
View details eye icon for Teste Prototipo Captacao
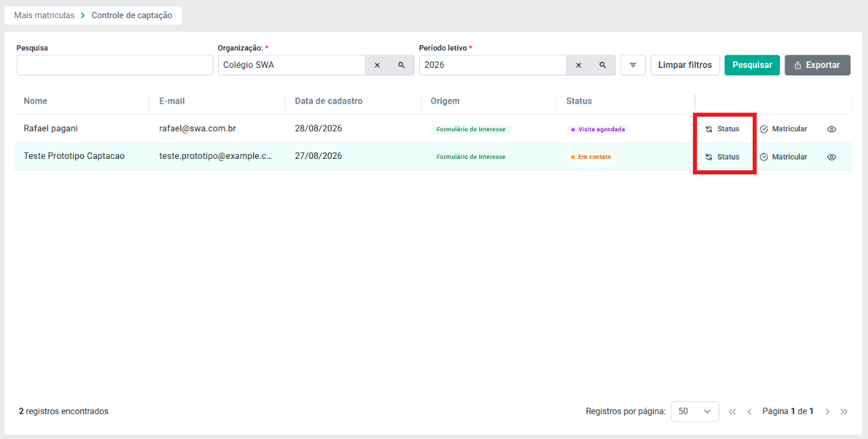pyautogui.click(x=832, y=157)
